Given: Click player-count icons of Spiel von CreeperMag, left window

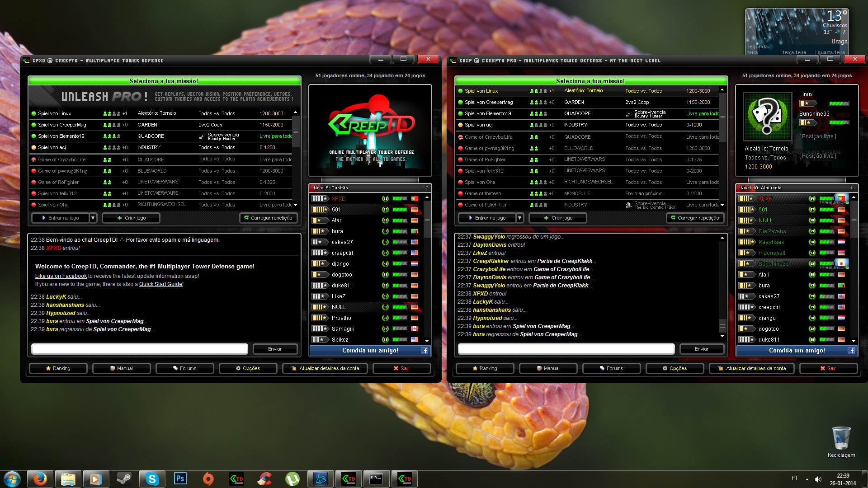Looking at the screenshot, I should (112, 125).
